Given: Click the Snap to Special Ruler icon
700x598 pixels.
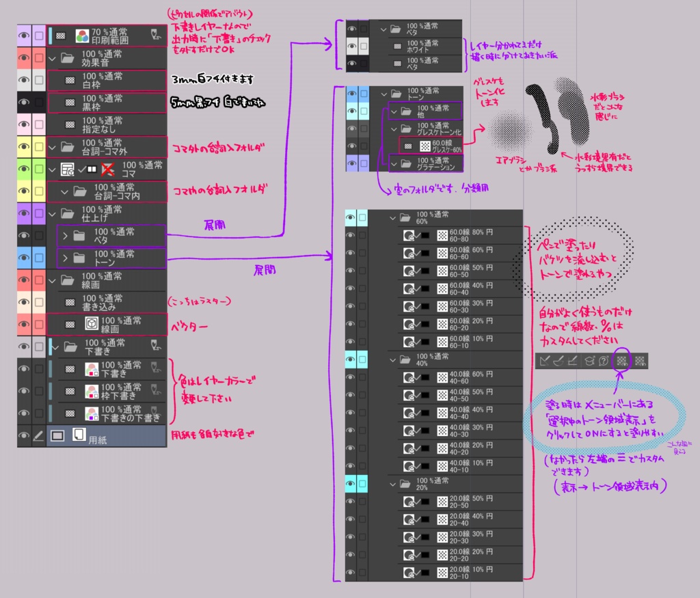Looking at the screenshot, I should click(558, 361).
